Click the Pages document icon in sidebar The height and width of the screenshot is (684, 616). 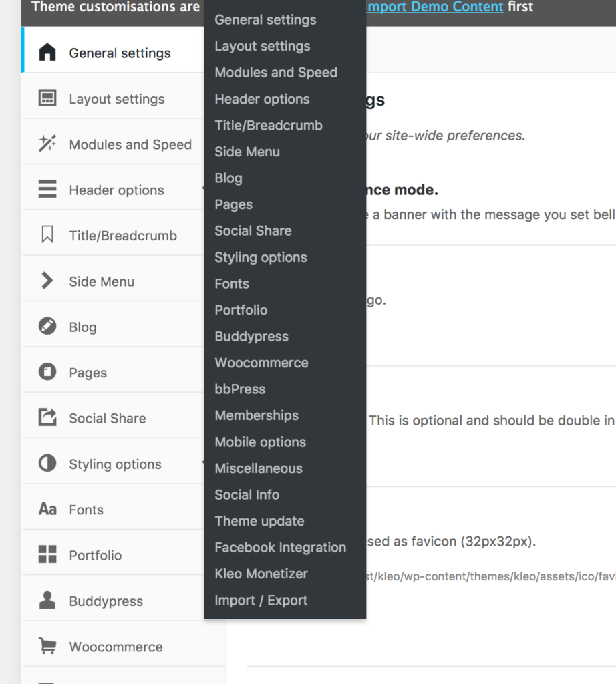point(47,371)
